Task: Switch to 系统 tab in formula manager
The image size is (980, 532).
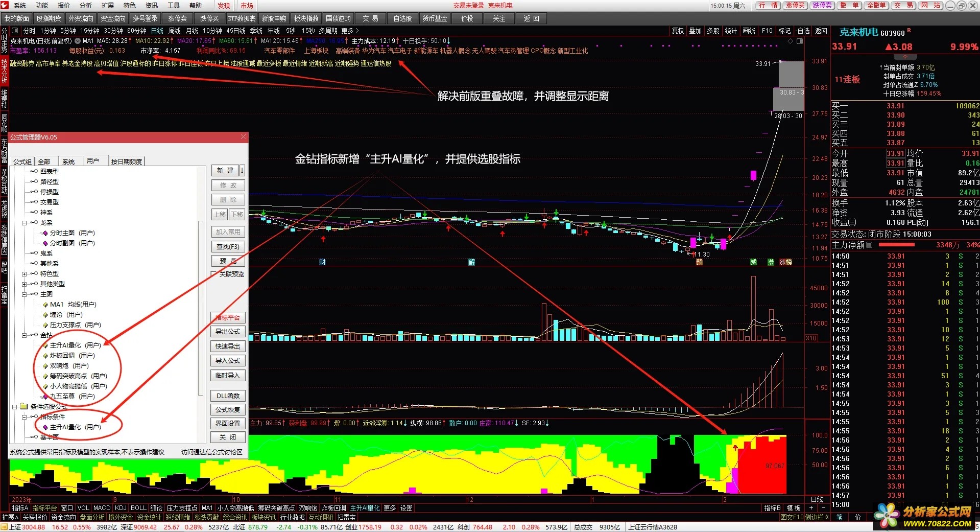Action: coord(69,161)
